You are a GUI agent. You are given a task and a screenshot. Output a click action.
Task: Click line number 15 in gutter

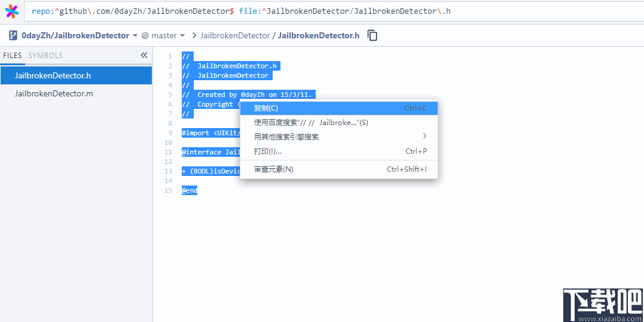(169, 190)
